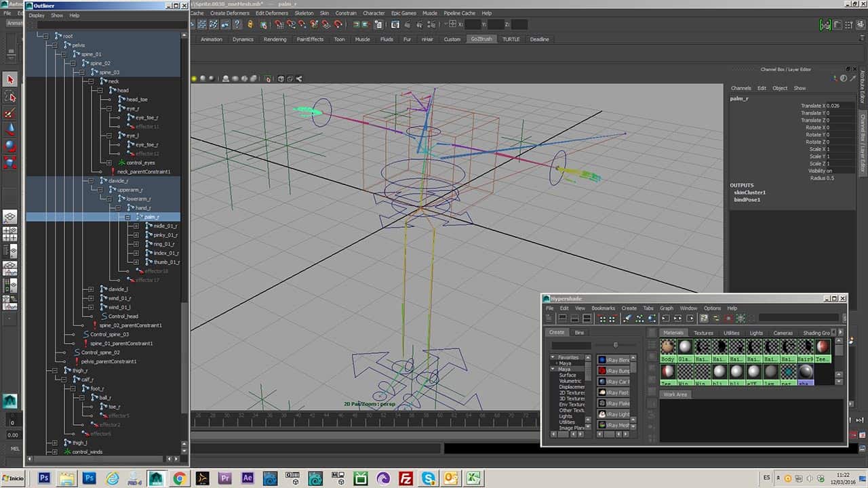Launch After Effects from the taskbar
This screenshot has width=868, height=488.
pos(248,479)
